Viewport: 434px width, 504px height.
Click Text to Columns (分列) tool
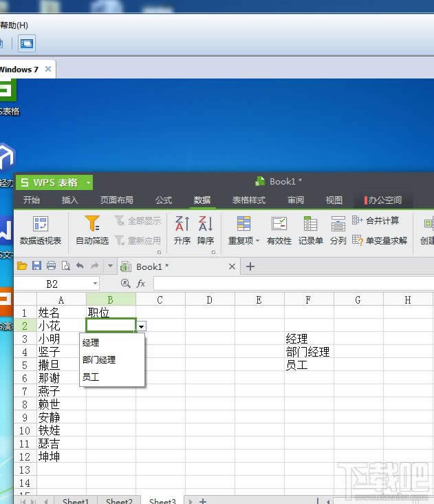click(x=338, y=230)
